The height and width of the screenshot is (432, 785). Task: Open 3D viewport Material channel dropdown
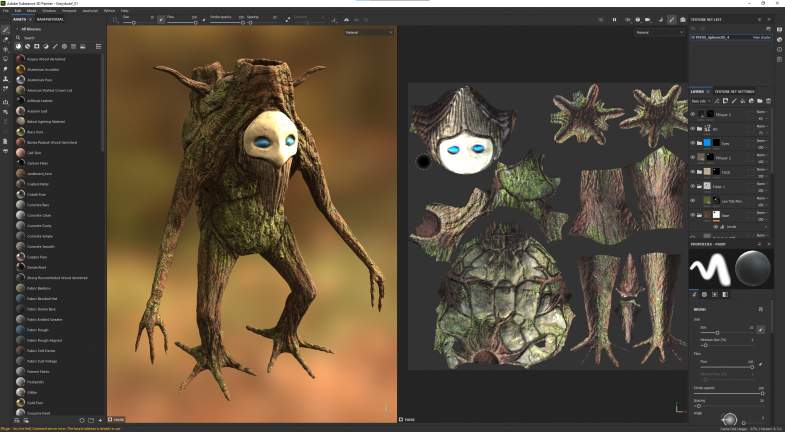click(368, 33)
